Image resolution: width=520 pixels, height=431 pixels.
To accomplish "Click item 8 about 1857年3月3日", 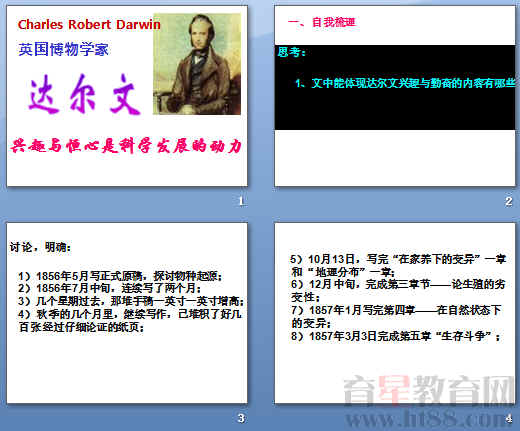I will click(x=396, y=336).
